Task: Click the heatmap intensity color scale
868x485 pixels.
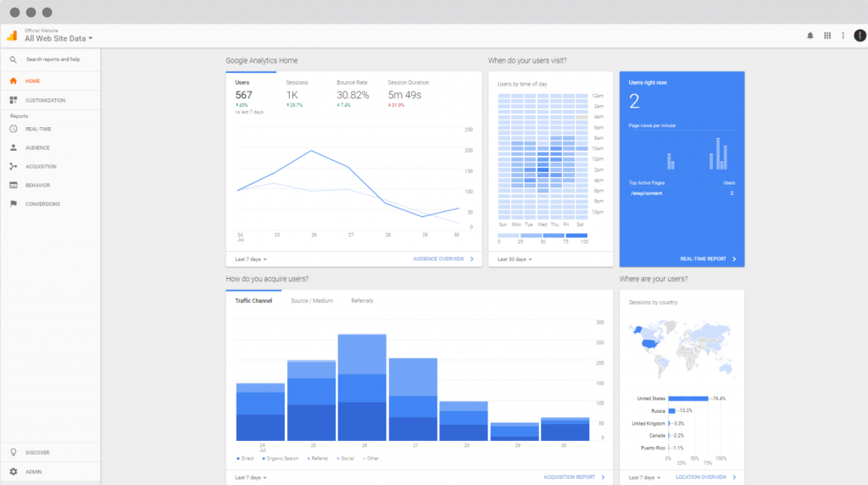Action: [x=542, y=236]
